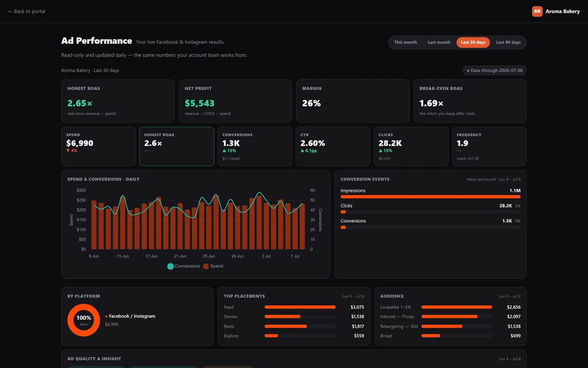588x368 pixels.
Task: Click the Conversions 1.3K funnel bar
Action: (x=430, y=227)
